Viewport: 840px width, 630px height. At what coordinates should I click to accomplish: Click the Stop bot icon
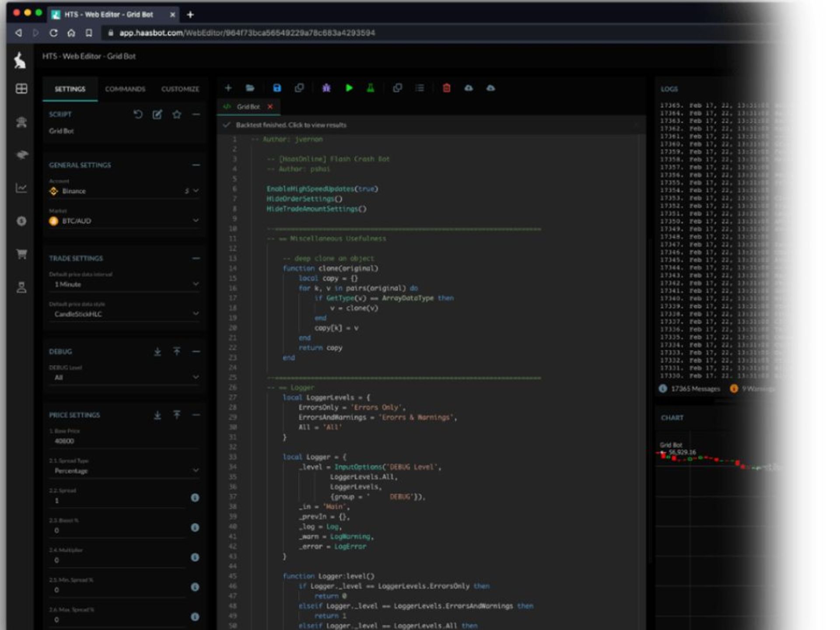445,88
